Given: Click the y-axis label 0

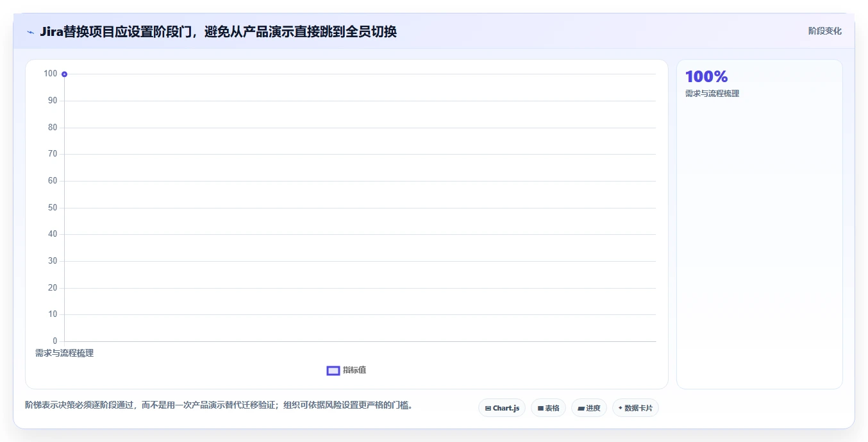Looking at the screenshot, I should point(55,341).
